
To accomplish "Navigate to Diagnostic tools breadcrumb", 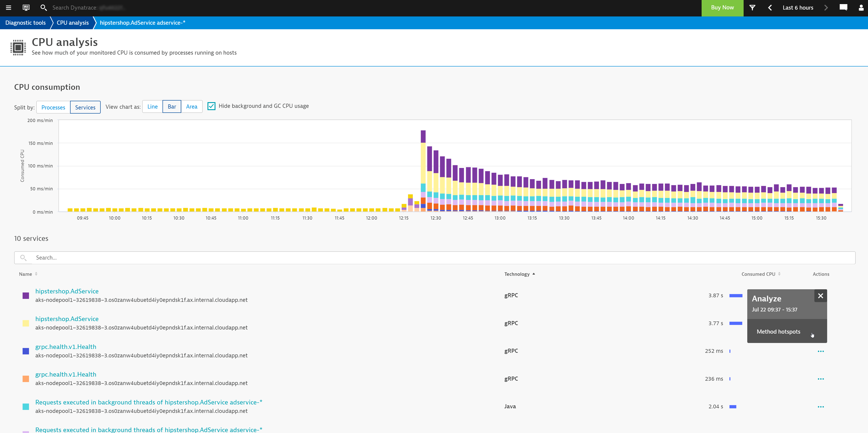I will (25, 23).
